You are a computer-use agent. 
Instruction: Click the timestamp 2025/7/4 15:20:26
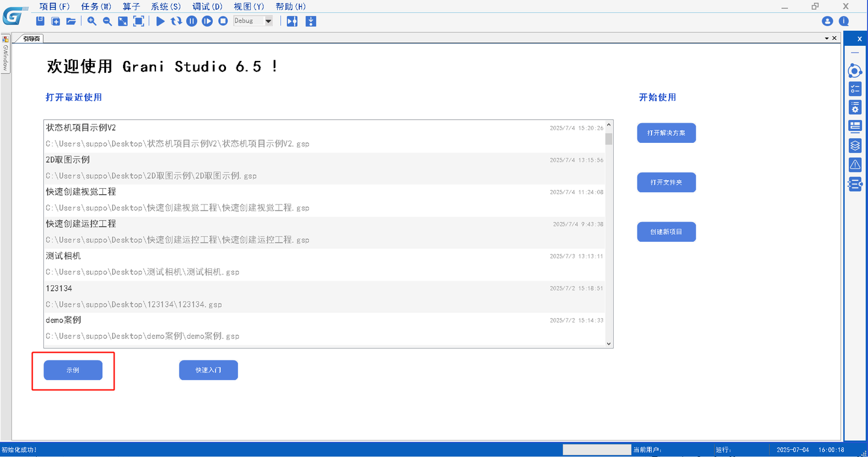click(577, 128)
